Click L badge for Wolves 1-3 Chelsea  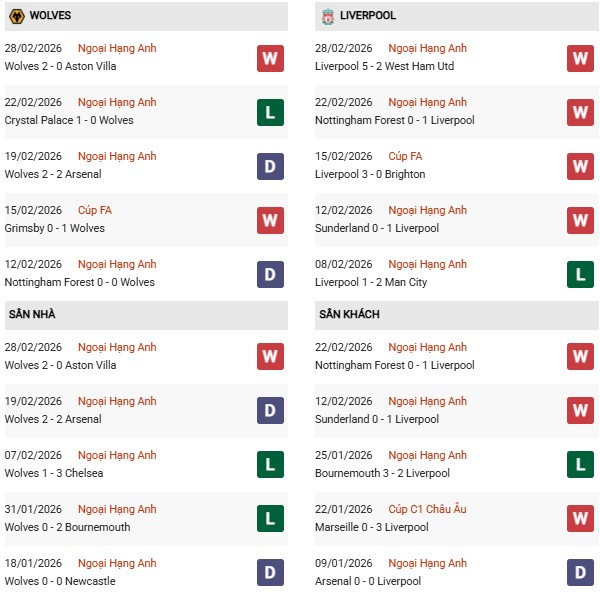pos(270,465)
